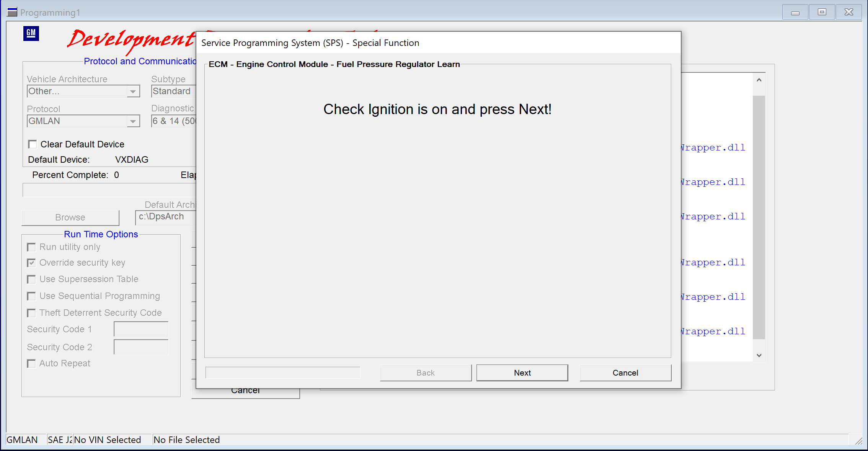Click the window resize grip icon
Image resolution: width=868 pixels, height=451 pixels.
click(858, 440)
